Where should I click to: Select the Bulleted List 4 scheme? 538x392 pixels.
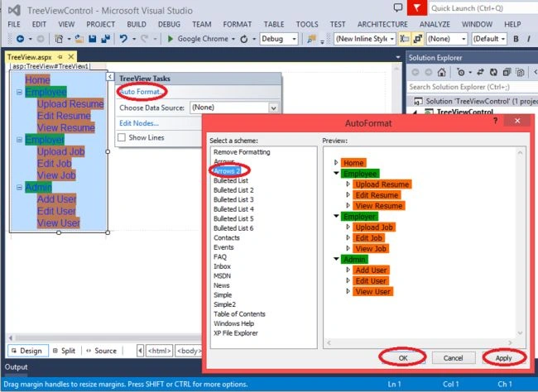(233, 209)
